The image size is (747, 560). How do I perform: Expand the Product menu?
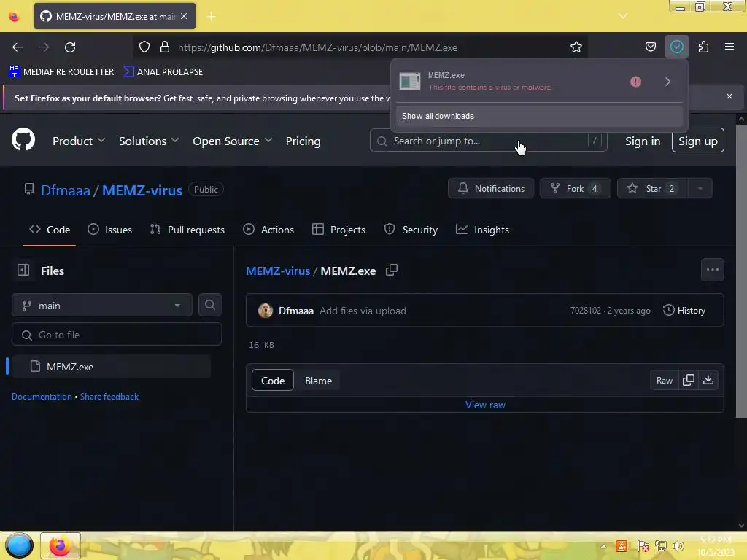click(x=79, y=141)
